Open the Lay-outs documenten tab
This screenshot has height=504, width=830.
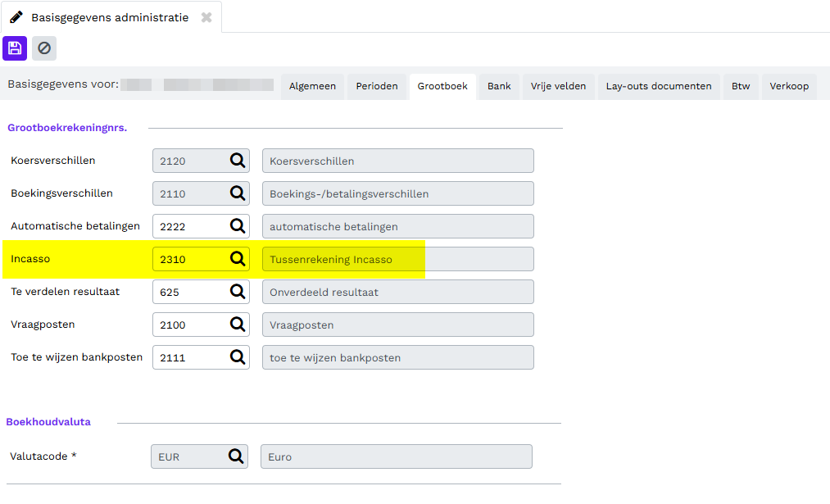pyautogui.click(x=659, y=86)
